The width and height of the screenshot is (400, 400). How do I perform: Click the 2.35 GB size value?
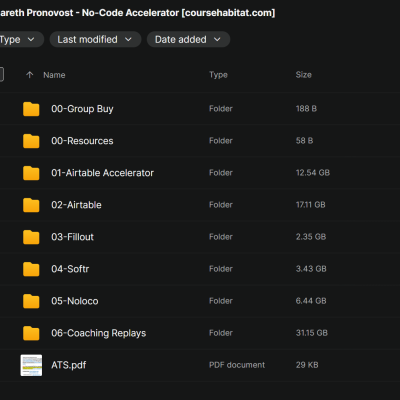(311, 237)
